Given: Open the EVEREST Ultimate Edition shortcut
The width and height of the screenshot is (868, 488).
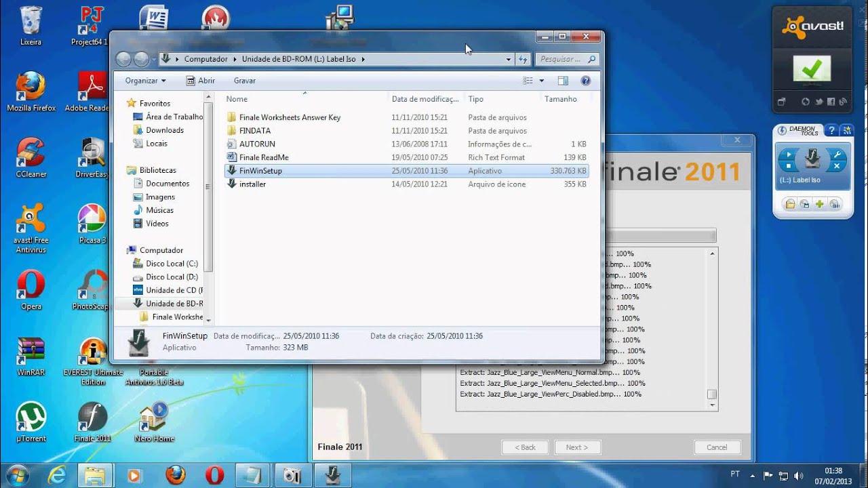Looking at the screenshot, I should point(93,362).
